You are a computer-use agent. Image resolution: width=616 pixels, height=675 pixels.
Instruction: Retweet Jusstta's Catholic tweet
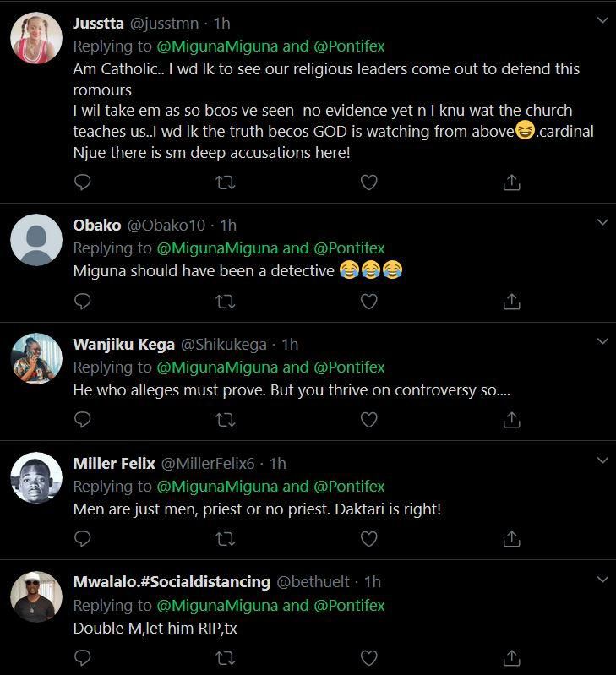(226, 182)
